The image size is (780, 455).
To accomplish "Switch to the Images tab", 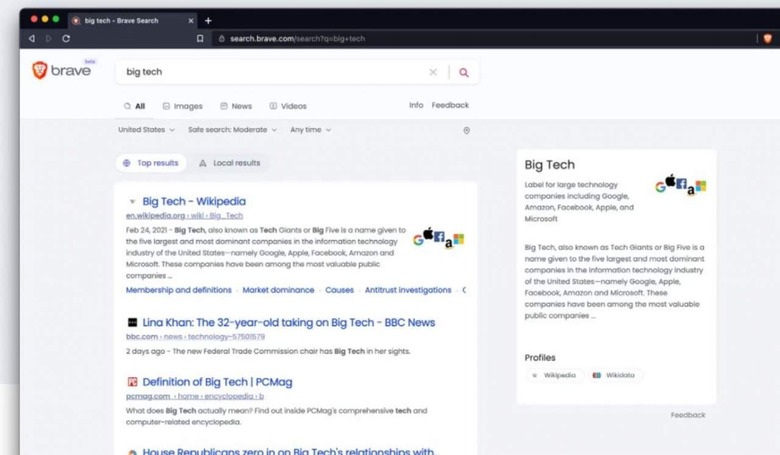I will (x=182, y=106).
